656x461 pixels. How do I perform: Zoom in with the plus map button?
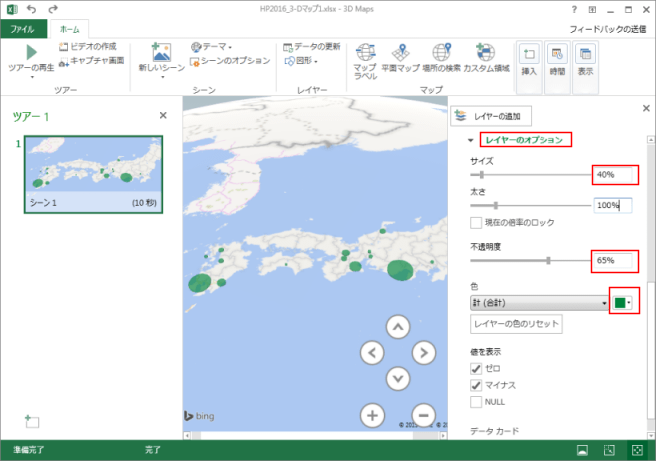click(372, 415)
